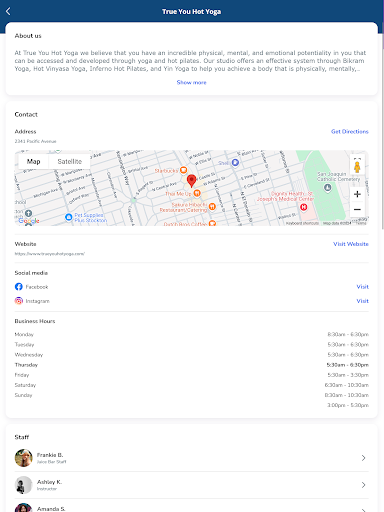
Task: Open Visit Website link
Action: click(x=351, y=244)
